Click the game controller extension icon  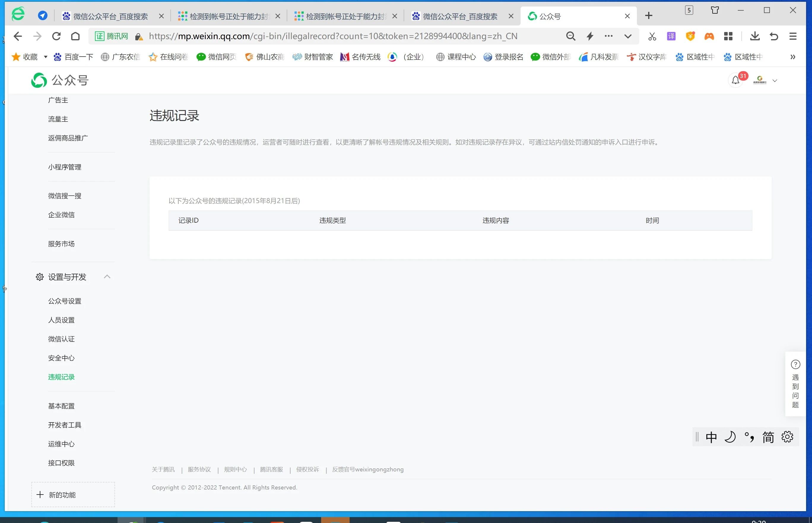click(x=709, y=36)
